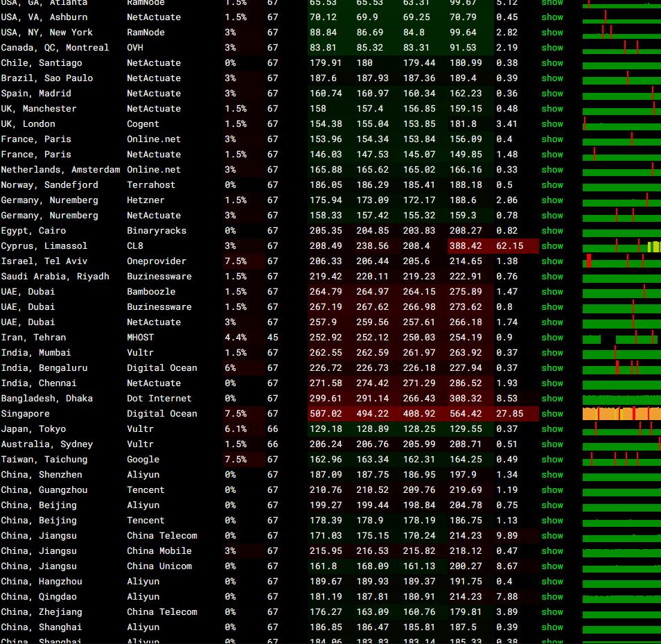This screenshot has height=644, width=661.
Task: Click 'CL8' provider name
Action: tap(135, 245)
